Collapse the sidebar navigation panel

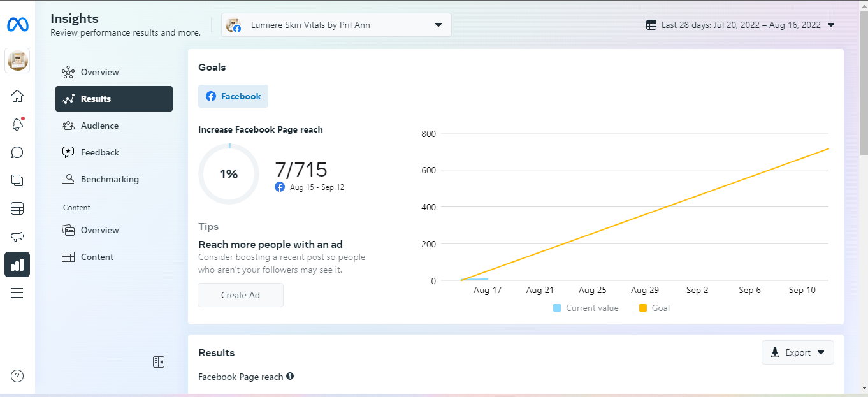pos(159,362)
